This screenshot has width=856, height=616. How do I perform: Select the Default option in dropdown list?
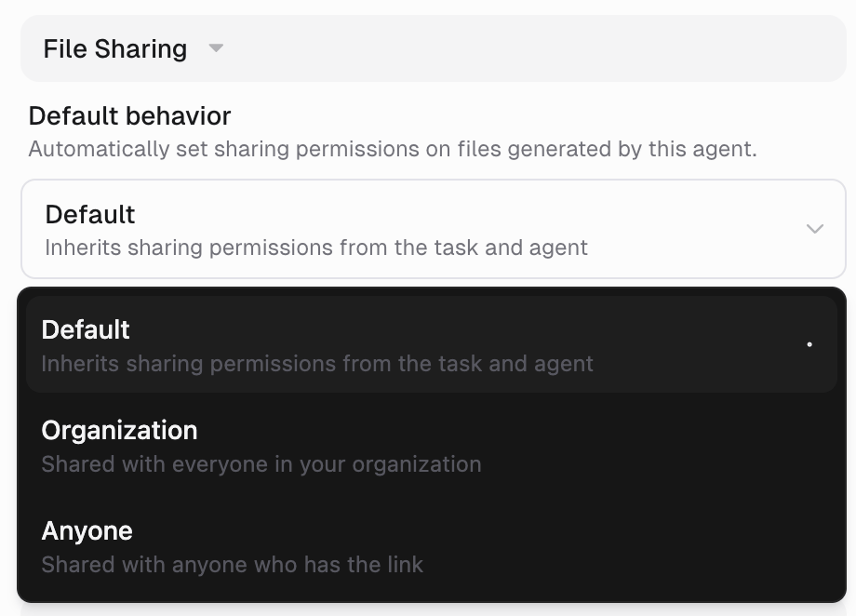[432, 344]
